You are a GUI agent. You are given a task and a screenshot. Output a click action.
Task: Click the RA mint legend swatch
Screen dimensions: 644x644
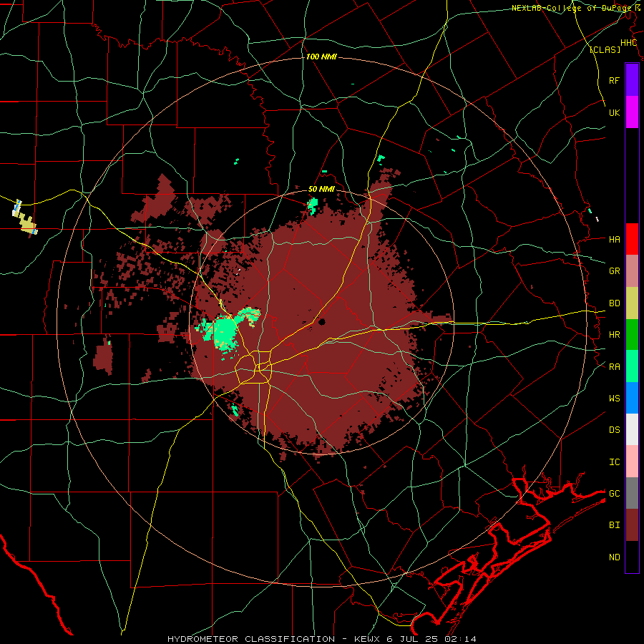coord(632,366)
